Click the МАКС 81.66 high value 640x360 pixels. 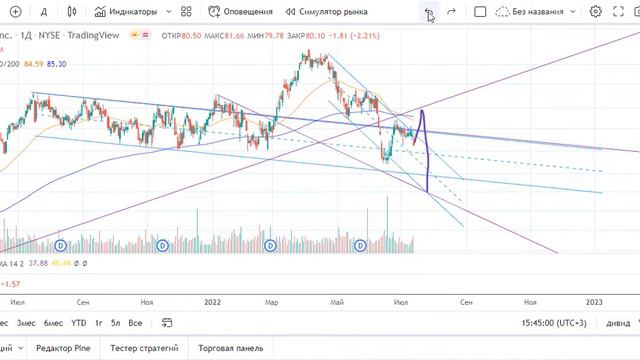click(224, 36)
